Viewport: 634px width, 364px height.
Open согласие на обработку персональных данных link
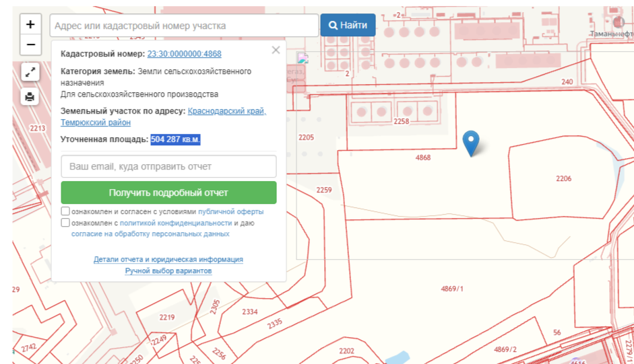(150, 234)
